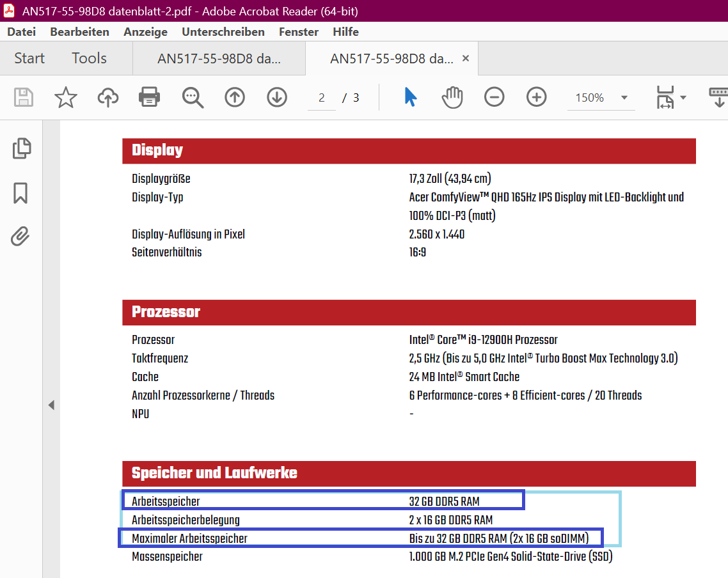This screenshot has width=728, height=578.
Task: Upload file to cloud icon
Action: (x=107, y=97)
